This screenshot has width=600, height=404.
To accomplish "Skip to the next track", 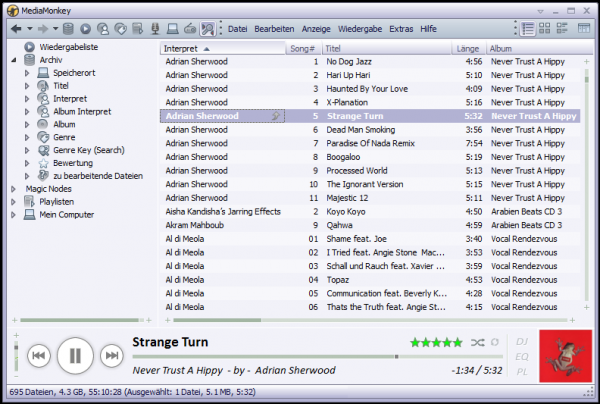I will [112, 354].
